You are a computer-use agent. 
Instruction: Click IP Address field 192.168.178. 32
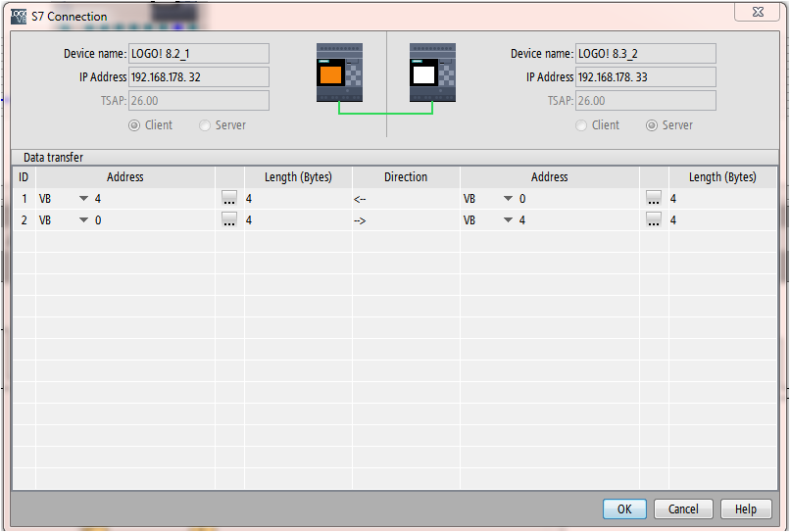199,77
